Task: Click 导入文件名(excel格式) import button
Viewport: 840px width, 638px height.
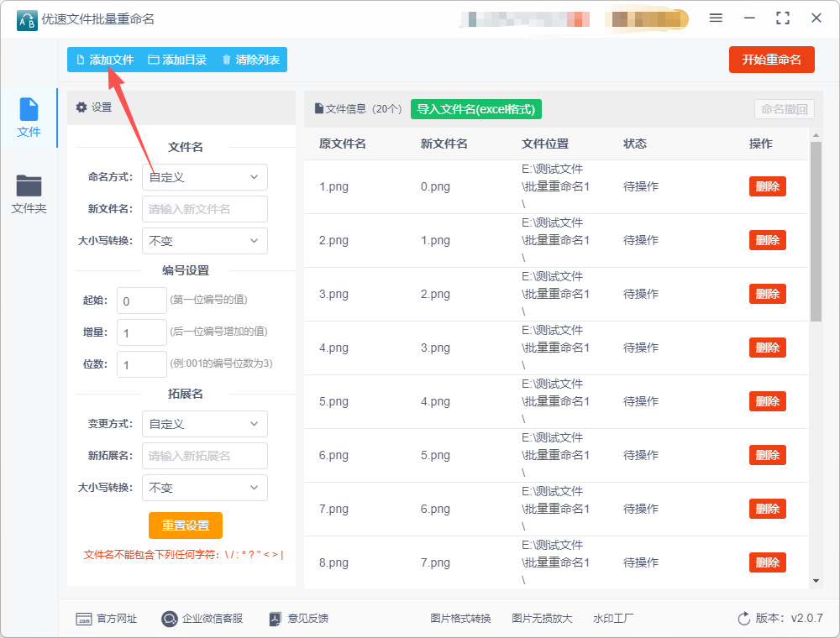Action: pyautogui.click(x=476, y=109)
